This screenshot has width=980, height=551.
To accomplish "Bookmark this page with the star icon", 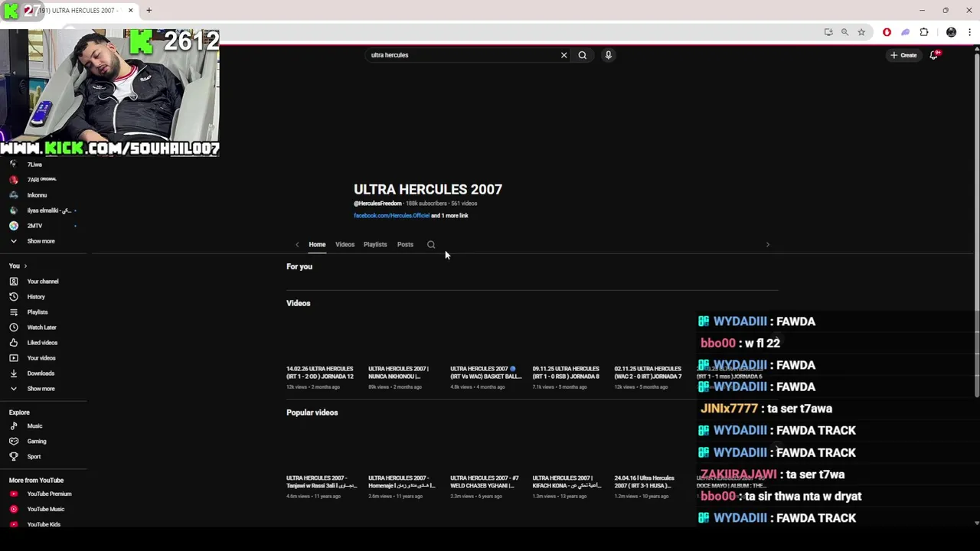I will tap(861, 32).
